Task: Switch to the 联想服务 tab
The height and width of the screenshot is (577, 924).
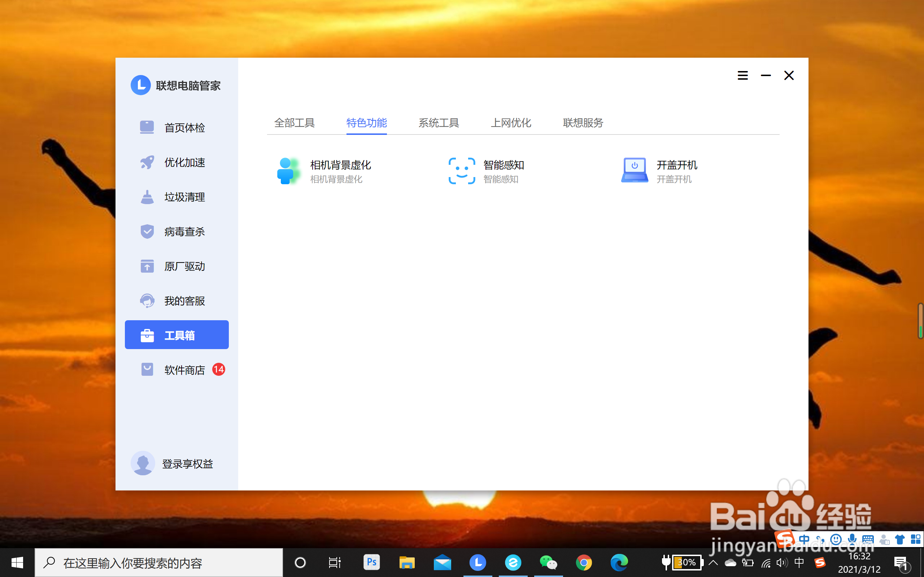Action: pyautogui.click(x=583, y=123)
